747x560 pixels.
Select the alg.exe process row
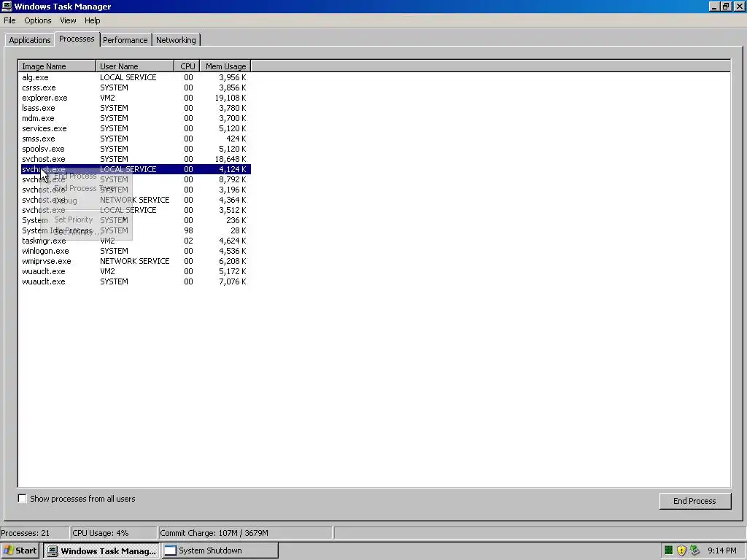click(x=134, y=77)
